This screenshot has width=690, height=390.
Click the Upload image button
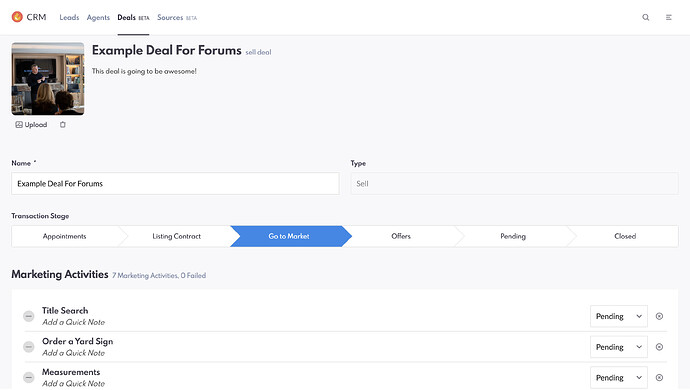coord(31,125)
